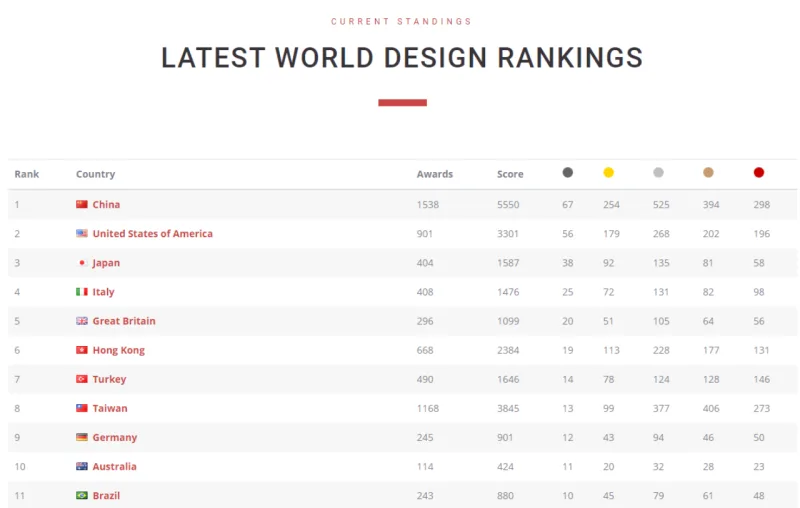Click the light gray silver medal header dot

[x=658, y=172]
